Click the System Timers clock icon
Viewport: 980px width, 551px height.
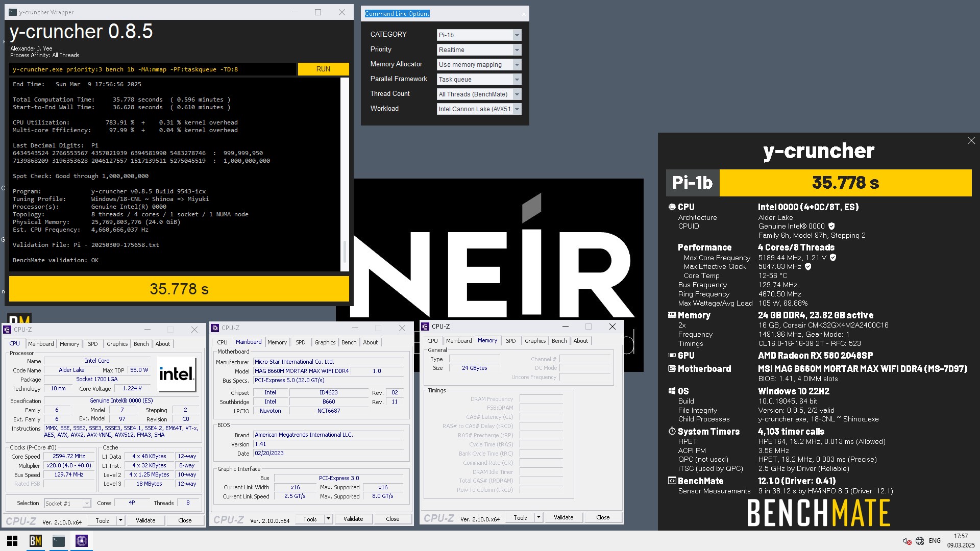(x=672, y=432)
